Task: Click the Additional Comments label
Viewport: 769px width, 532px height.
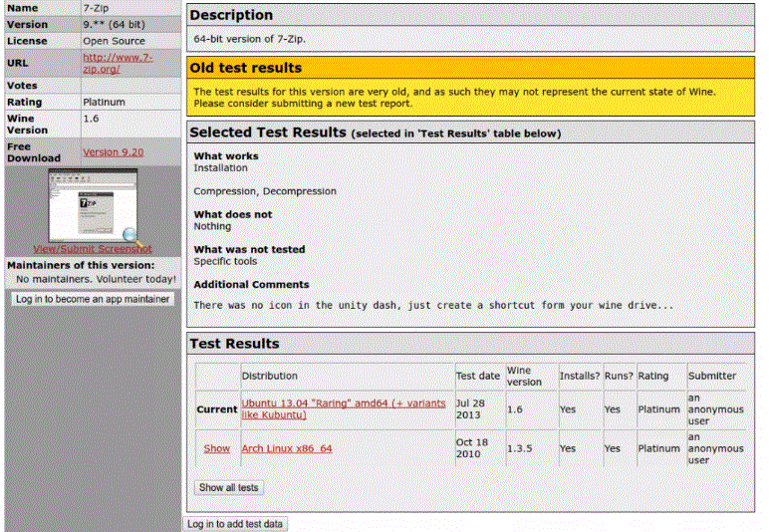Action: coord(251,284)
